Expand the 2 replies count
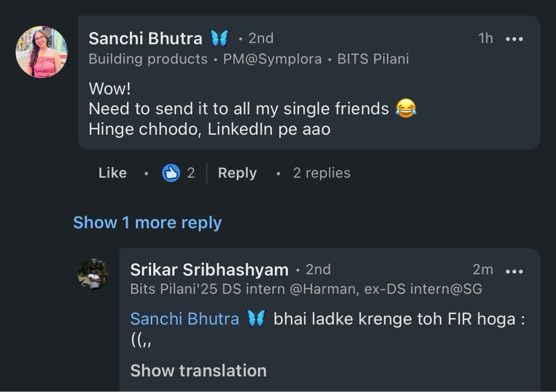556x392 pixels. point(321,173)
